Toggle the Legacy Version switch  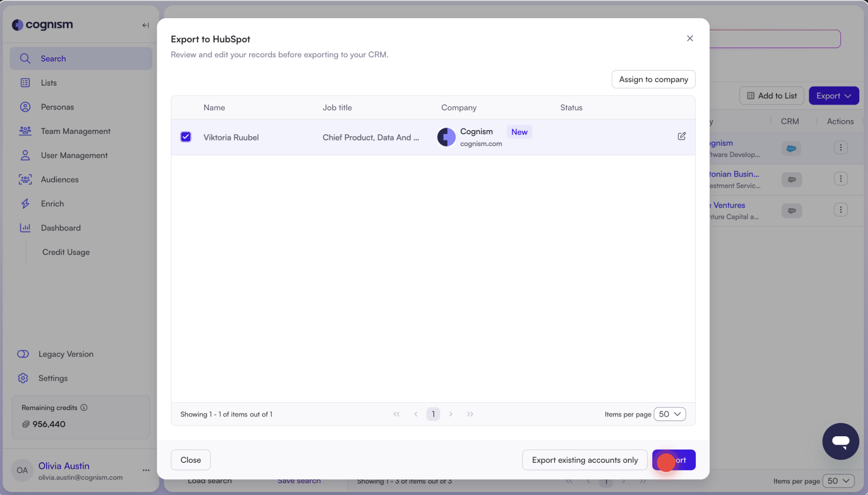tap(23, 354)
